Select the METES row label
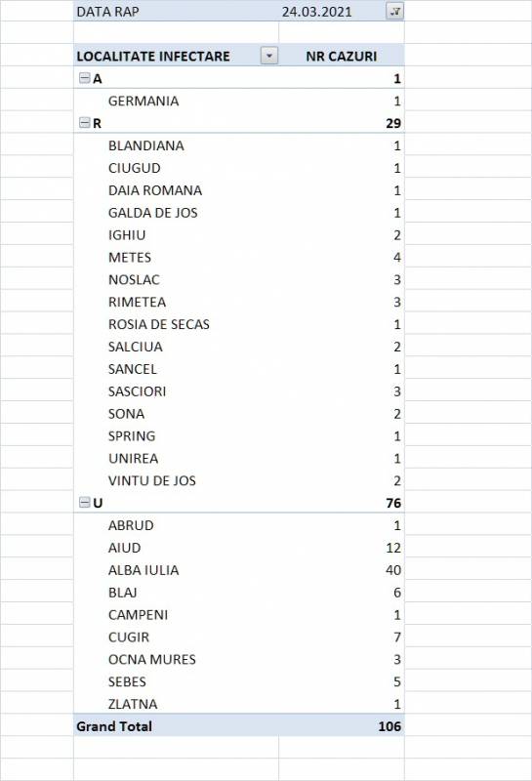This screenshot has height=781, width=532. (130, 258)
